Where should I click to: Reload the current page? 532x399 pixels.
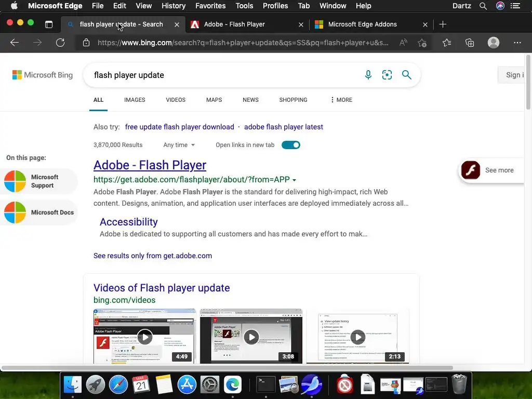click(60, 43)
